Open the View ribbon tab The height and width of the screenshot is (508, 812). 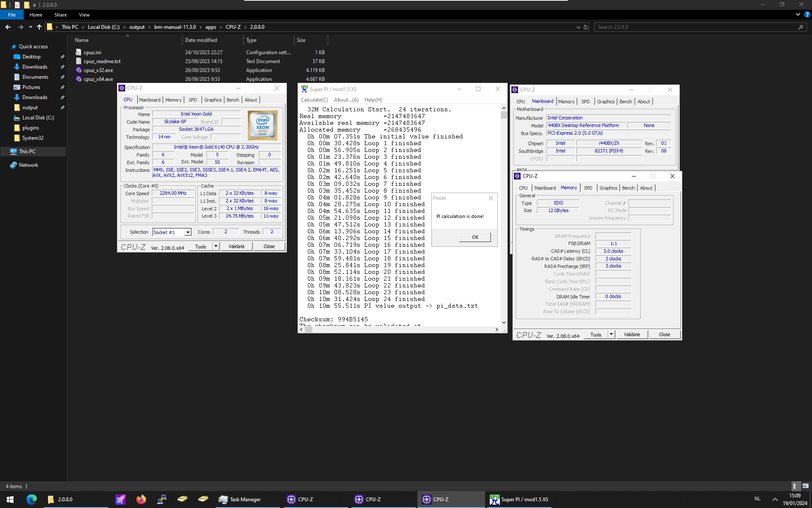[84, 15]
